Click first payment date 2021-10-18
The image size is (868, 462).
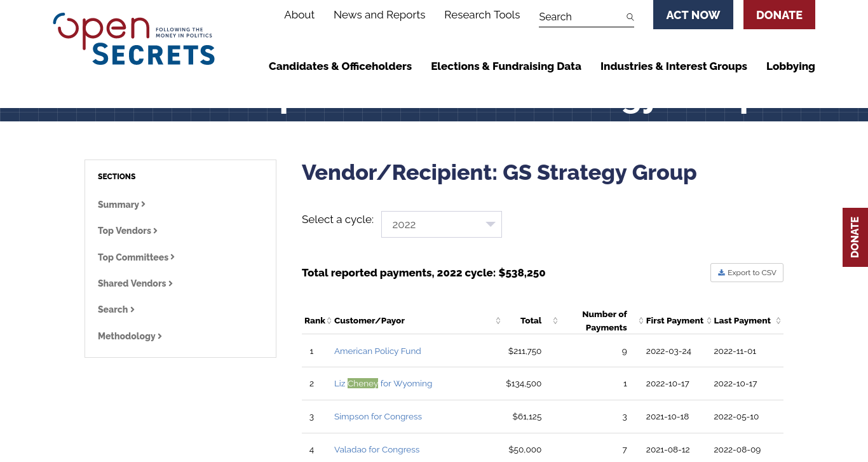[x=667, y=417]
